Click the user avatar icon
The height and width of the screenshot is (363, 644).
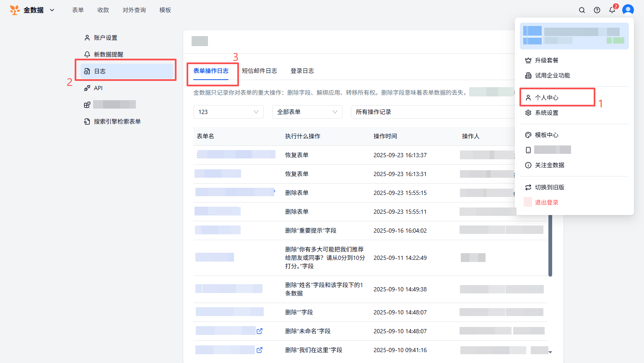click(628, 10)
